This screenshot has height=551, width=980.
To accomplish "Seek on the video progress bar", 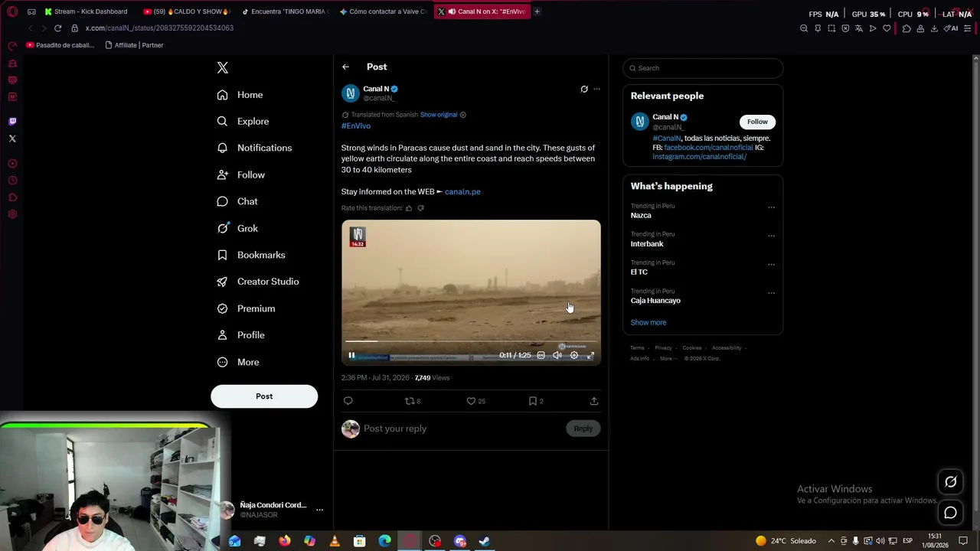I will coord(471,341).
